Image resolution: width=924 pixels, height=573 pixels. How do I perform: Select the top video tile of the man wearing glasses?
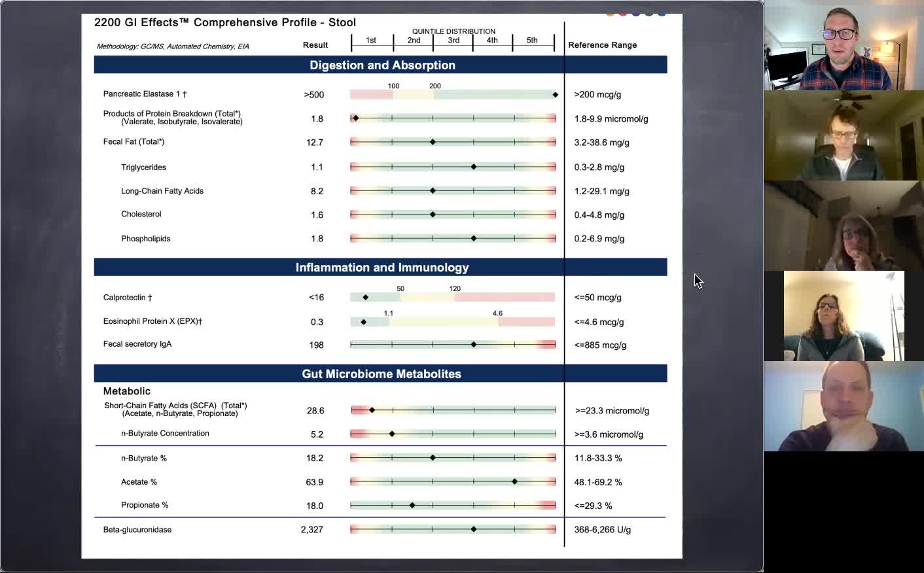(x=844, y=45)
